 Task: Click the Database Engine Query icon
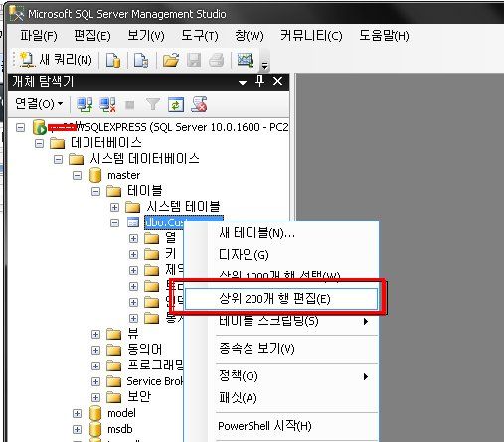pos(113,61)
